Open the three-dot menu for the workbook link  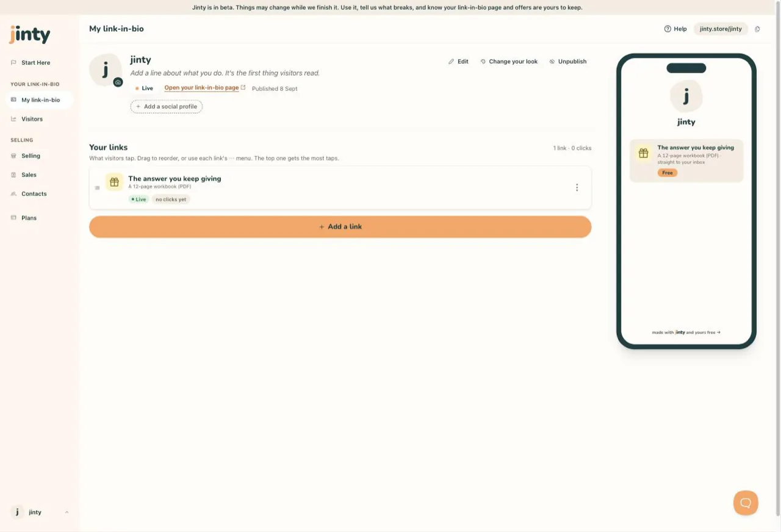[577, 187]
